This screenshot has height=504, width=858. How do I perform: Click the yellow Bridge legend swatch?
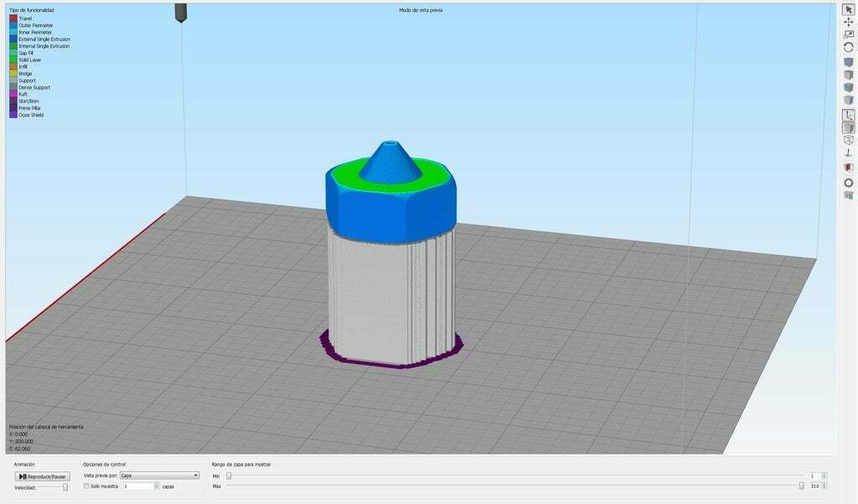click(13, 74)
